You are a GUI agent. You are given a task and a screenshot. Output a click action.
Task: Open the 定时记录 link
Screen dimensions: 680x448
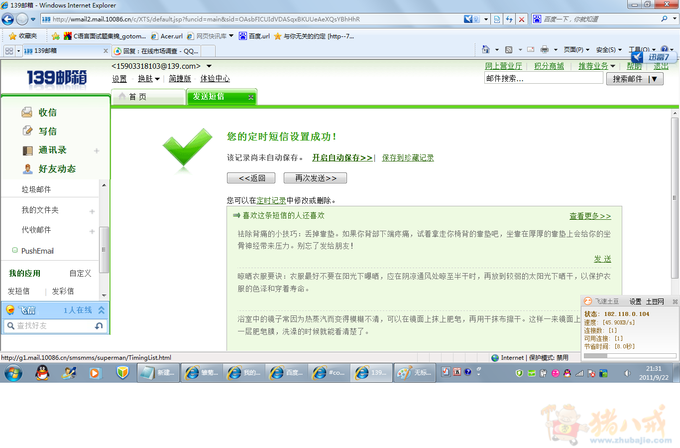click(271, 200)
